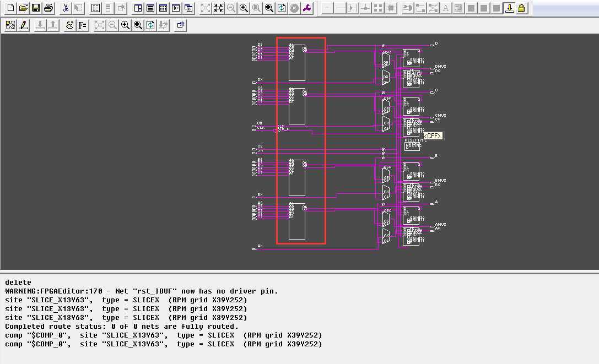Click the AMUX output pin label
This screenshot has height=364, width=599.
tap(440, 225)
